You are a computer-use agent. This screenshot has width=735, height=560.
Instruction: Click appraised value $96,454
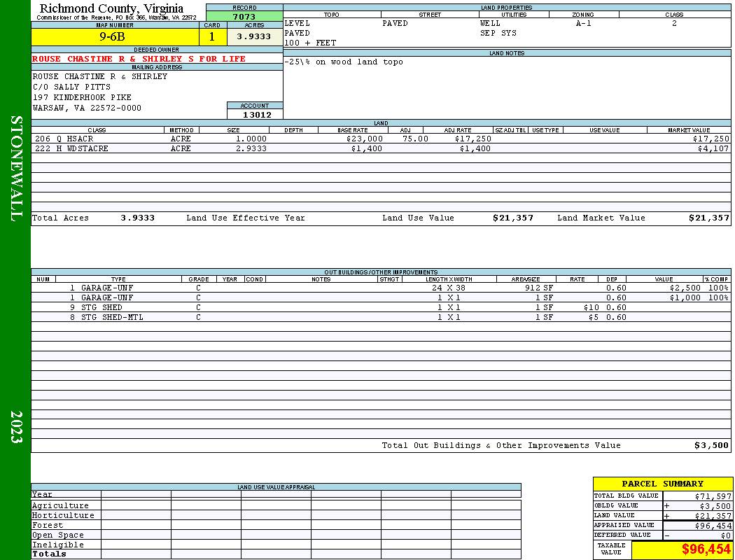(x=713, y=526)
